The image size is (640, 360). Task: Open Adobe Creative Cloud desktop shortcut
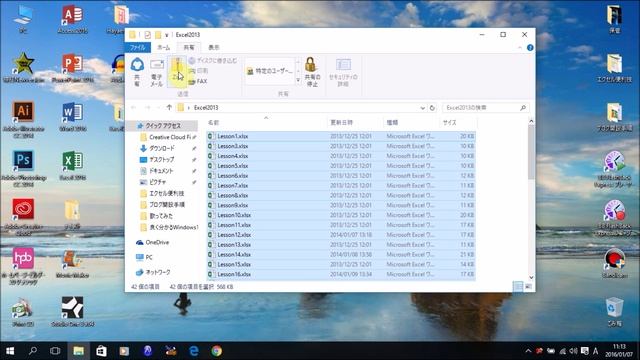[x=23, y=217]
